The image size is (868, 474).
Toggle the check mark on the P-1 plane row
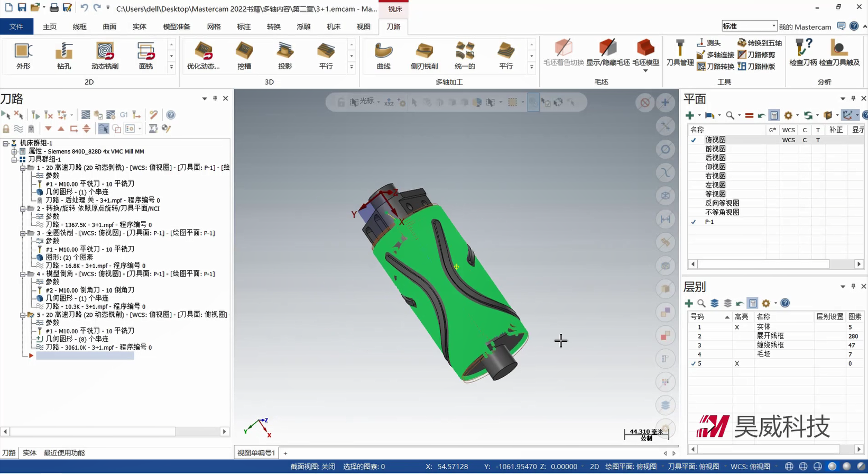(x=694, y=222)
